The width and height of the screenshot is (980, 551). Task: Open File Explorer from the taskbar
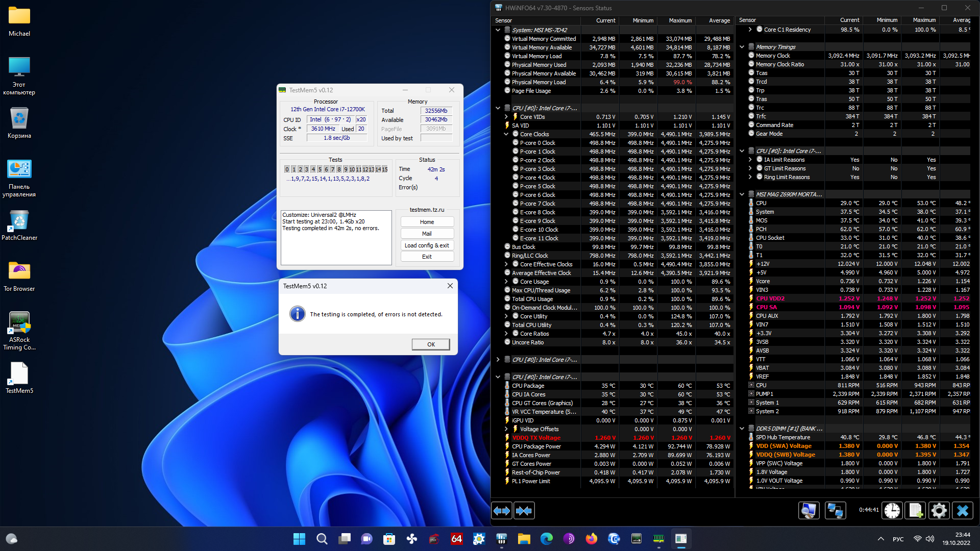click(524, 539)
